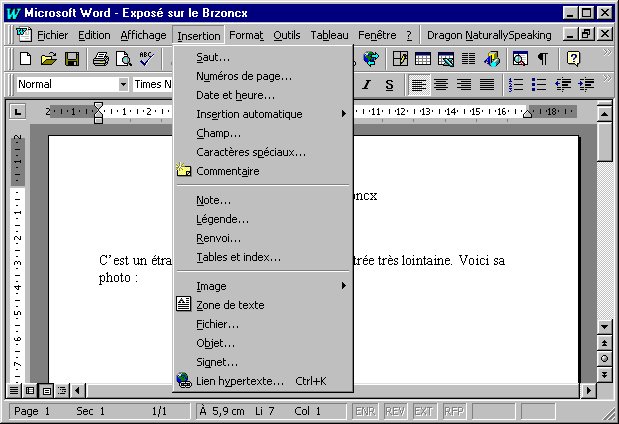Open the Drawing toolbar icon
Viewport: 619px width, 424px height.
[491, 59]
